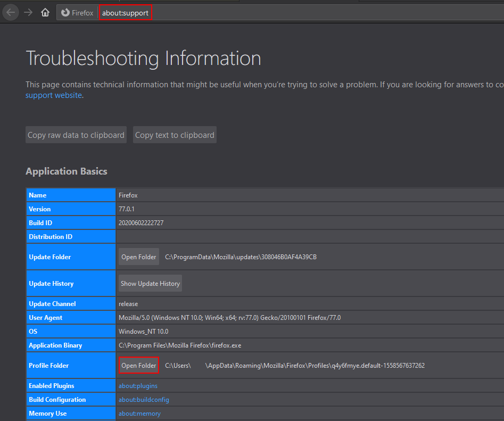Viewport: 504px width, 421px height.
Task: Copy raw data to clipboard
Action: click(76, 135)
